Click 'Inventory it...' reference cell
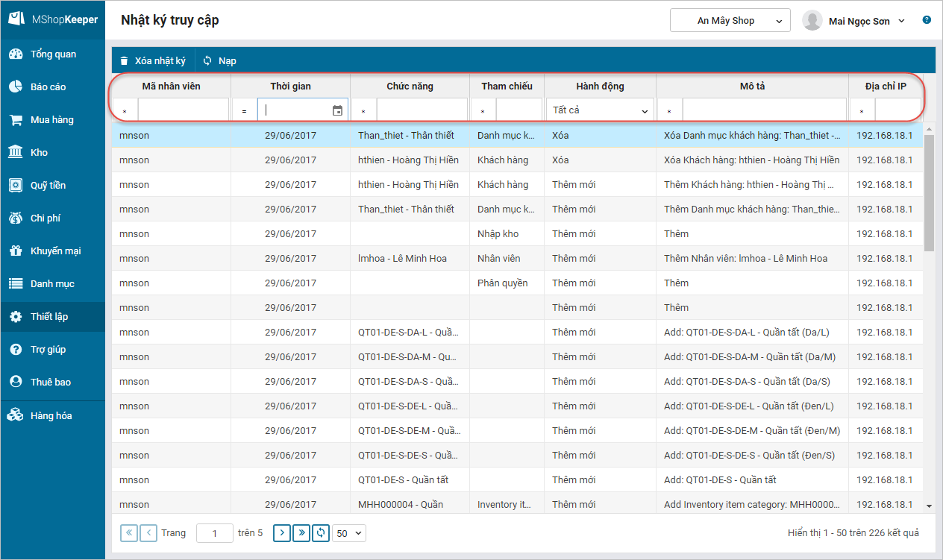The height and width of the screenshot is (560, 943). [507, 504]
